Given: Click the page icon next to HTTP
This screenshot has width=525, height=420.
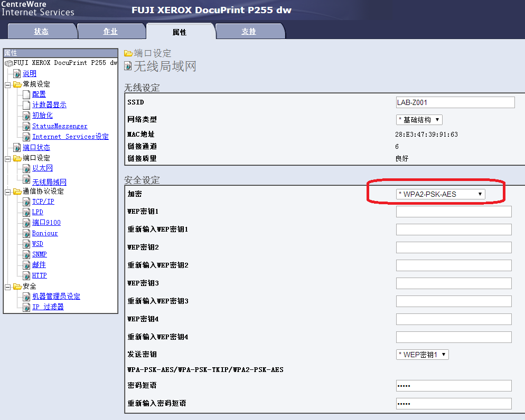Looking at the screenshot, I should [26, 275].
